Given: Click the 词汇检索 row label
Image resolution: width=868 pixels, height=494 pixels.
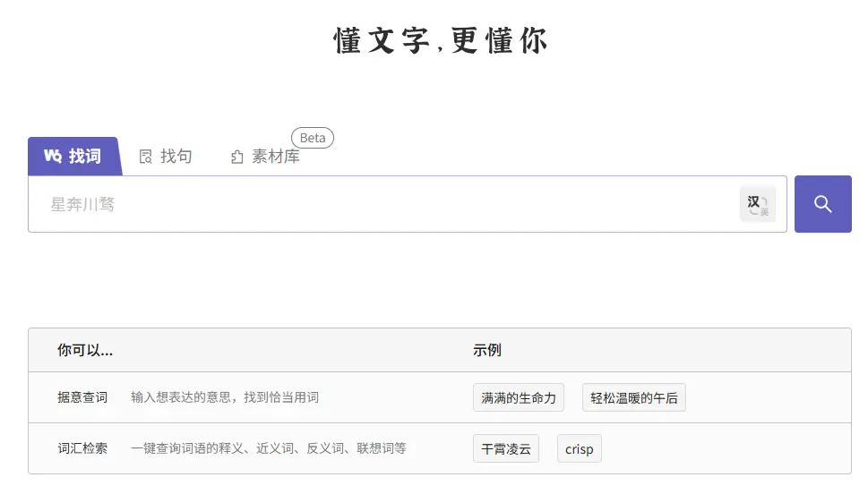Looking at the screenshot, I should 82,447.
